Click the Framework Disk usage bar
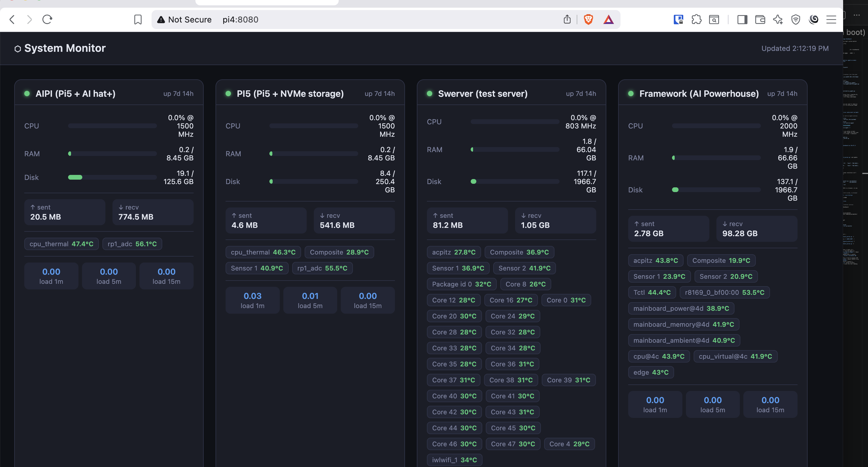Image resolution: width=868 pixels, height=467 pixels. 716,190
